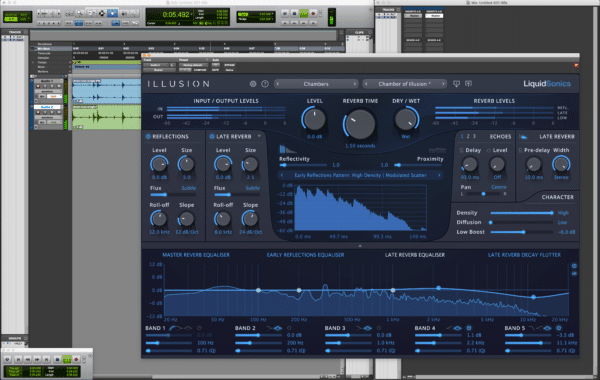Set Band 1 to low-cut filter shape
Screen dimensions: 600x380
(x=172, y=328)
